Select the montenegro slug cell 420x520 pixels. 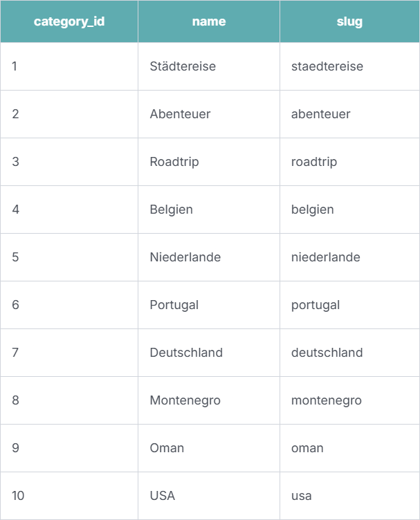[x=326, y=400]
